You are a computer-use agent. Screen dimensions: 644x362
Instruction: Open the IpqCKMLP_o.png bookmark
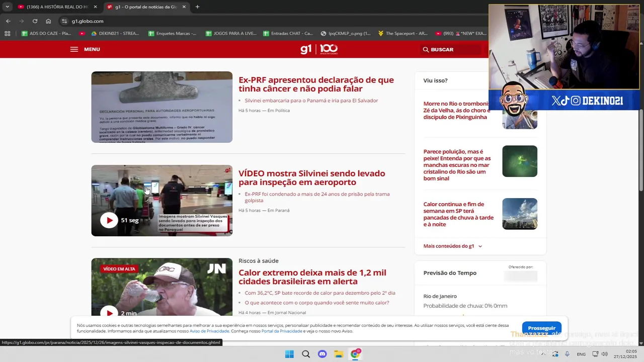click(345, 33)
